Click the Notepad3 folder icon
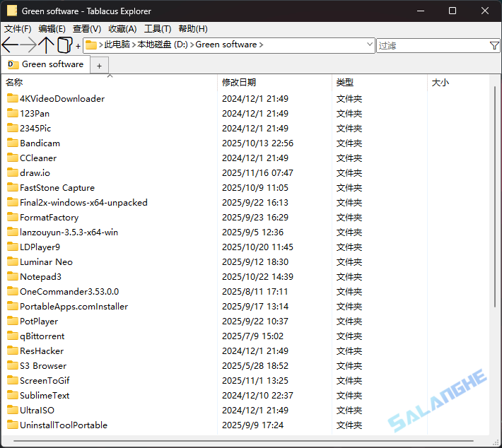502x448 pixels. click(13, 276)
